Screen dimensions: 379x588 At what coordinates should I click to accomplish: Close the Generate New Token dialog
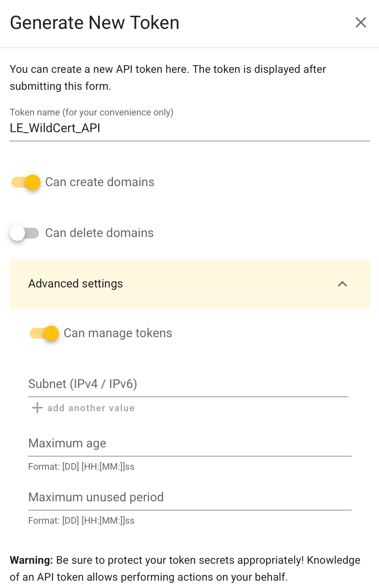tap(361, 22)
